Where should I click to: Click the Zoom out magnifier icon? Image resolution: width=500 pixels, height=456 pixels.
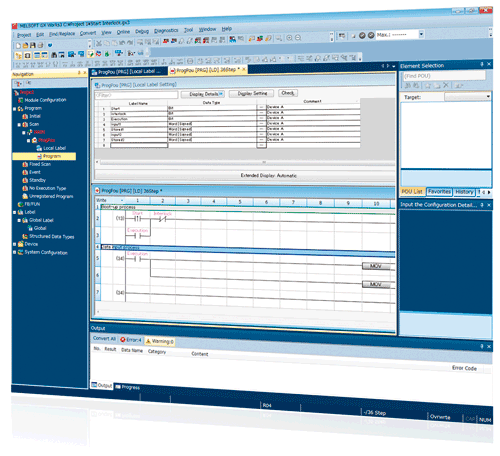[298, 38]
